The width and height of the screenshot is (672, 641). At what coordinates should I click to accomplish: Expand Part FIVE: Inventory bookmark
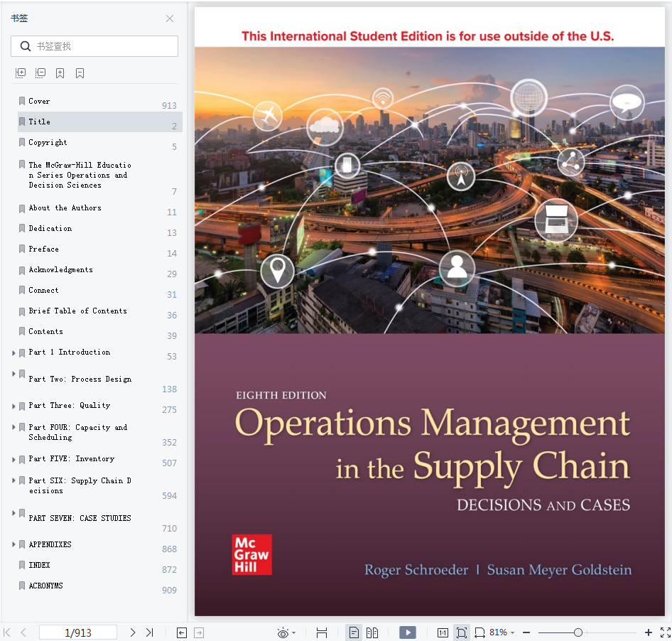tap(13, 460)
